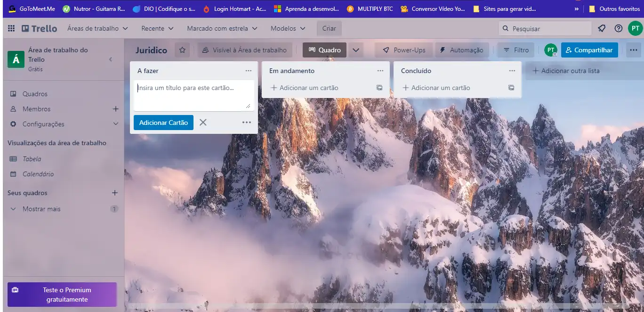Open the help question mark icon
The image size is (644, 312).
618,28
